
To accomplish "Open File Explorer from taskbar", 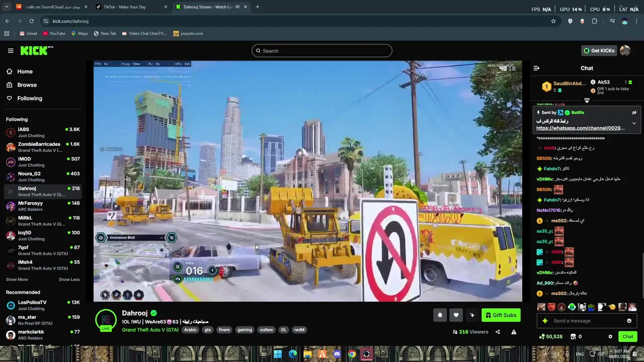I will click(x=307, y=354).
